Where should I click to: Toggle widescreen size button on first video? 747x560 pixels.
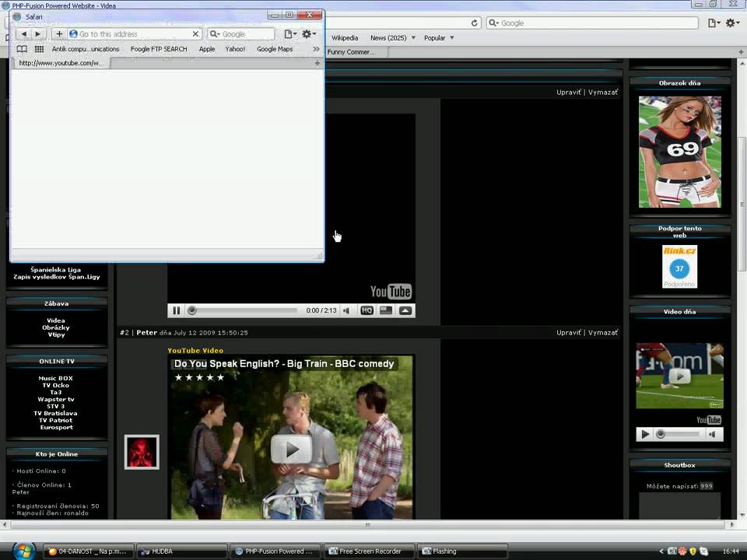tap(386, 310)
